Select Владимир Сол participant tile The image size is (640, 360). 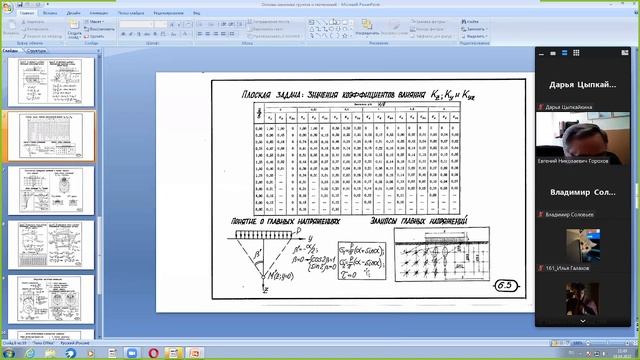click(583, 192)
